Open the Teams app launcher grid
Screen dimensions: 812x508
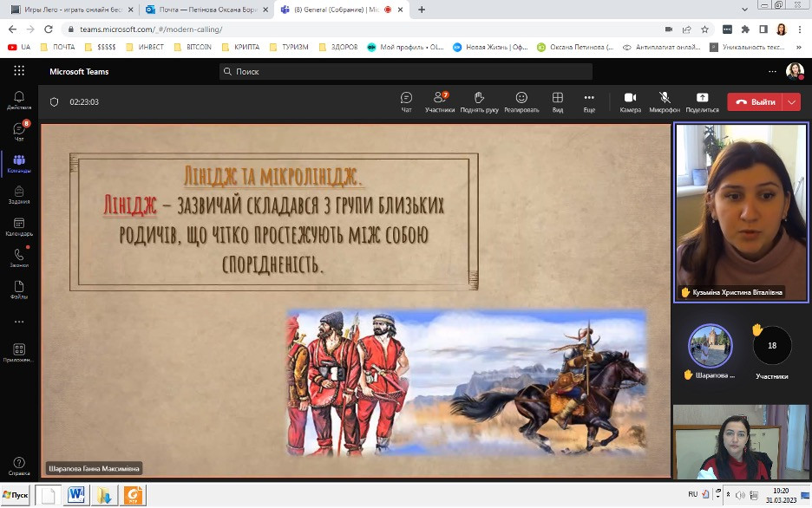[x=19, y=71]
